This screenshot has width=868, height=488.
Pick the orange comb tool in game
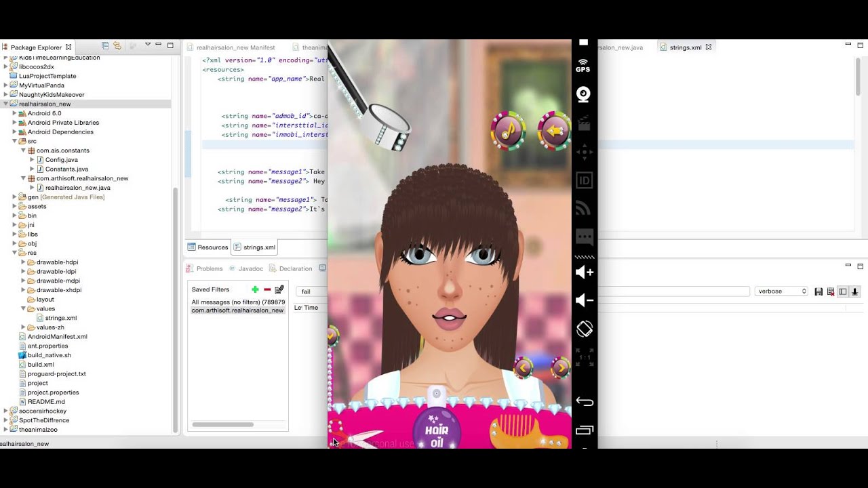[x=529, y=432]
